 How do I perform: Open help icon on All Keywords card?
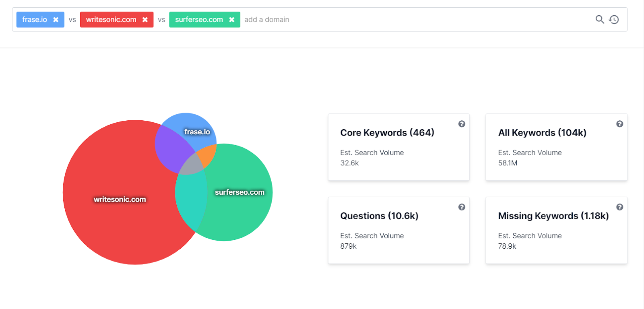click(620, 124)
